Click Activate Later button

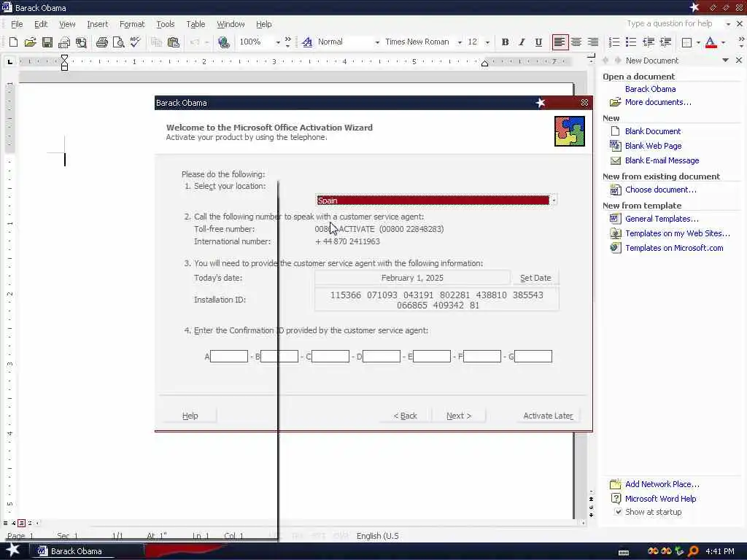[548, 416]
